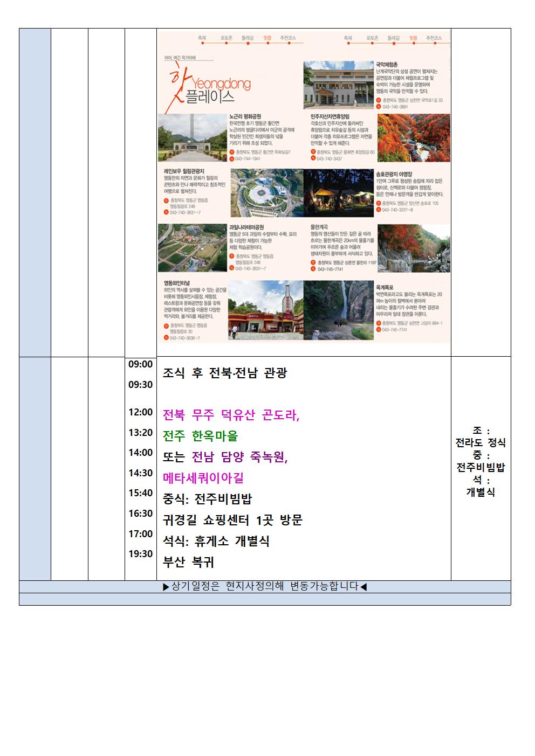Click the phone icon beside 043-740-3437
535x756 pixels.
click(x=313, y=159)
